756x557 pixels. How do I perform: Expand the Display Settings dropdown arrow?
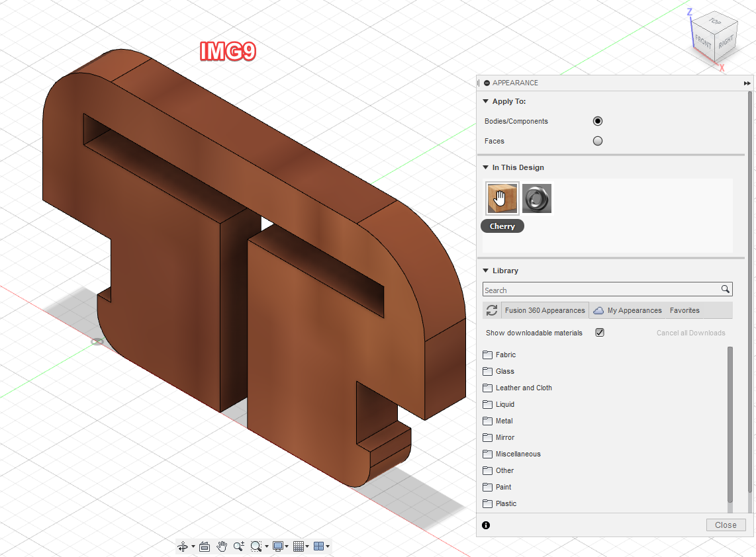point(287,546)
